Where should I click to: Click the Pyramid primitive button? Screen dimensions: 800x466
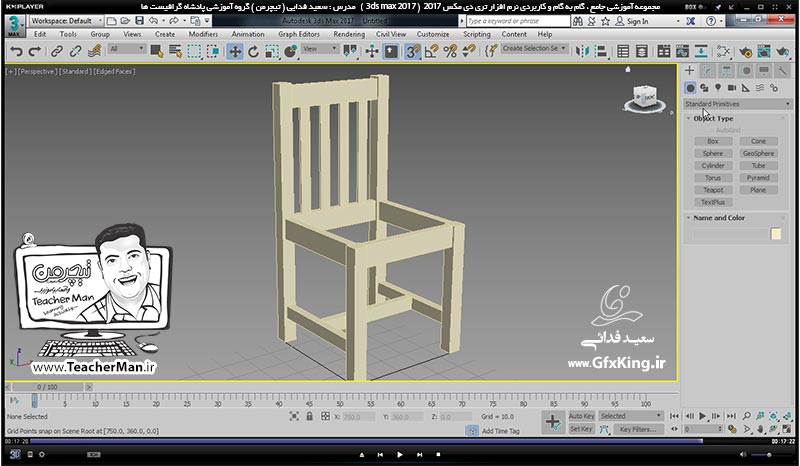click(758, 178)
